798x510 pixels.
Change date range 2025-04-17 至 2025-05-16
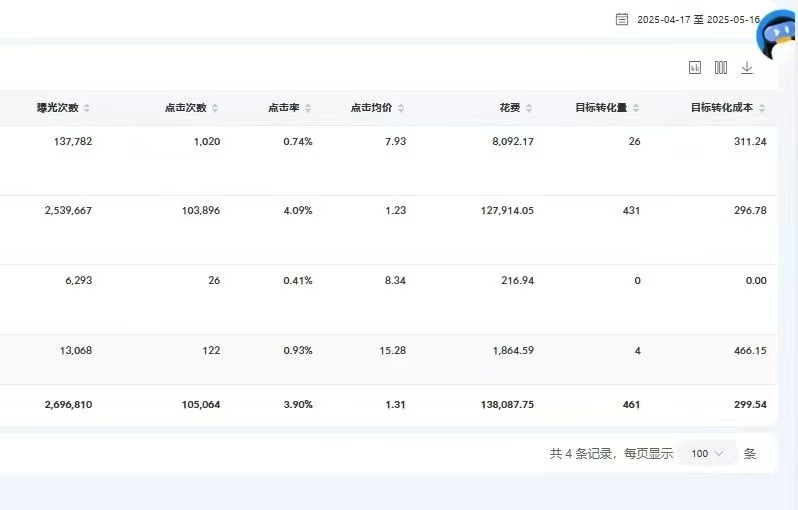(698, 19)
